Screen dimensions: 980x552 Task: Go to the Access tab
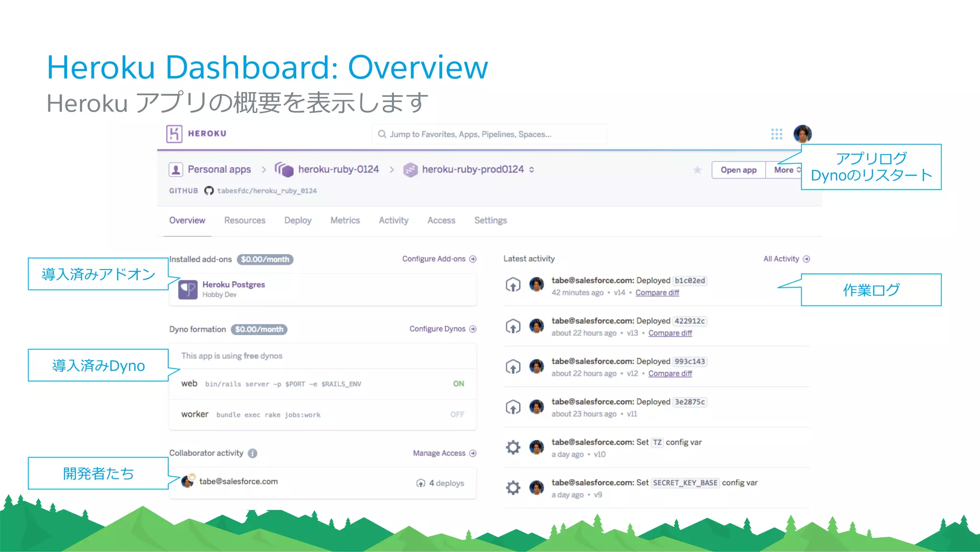coord(441,220)
